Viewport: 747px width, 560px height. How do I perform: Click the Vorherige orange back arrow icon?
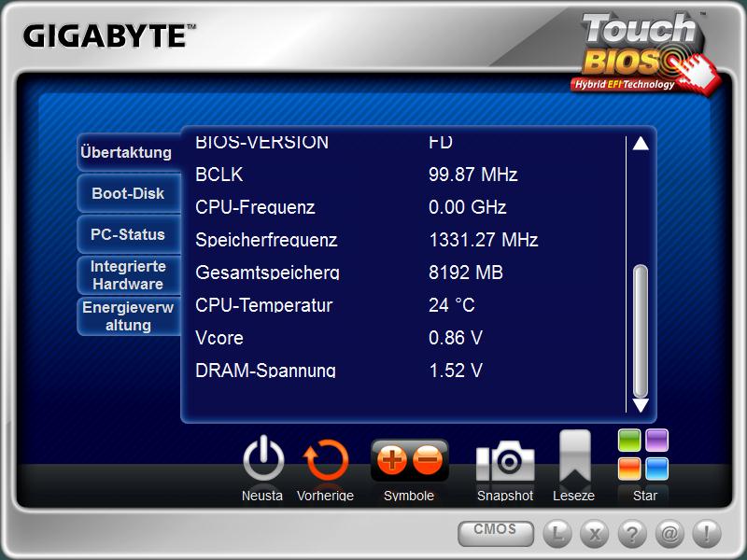[326, 460]
